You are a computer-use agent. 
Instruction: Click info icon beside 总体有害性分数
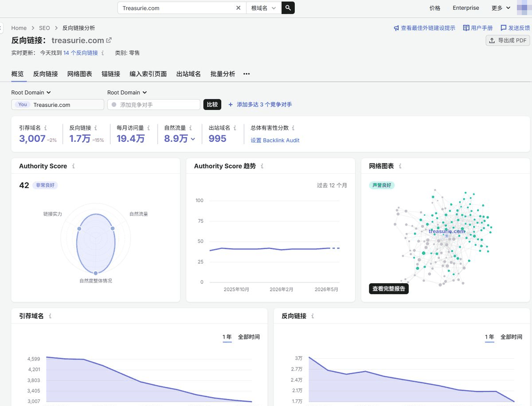pyautogui.click(x=293, y=128)
